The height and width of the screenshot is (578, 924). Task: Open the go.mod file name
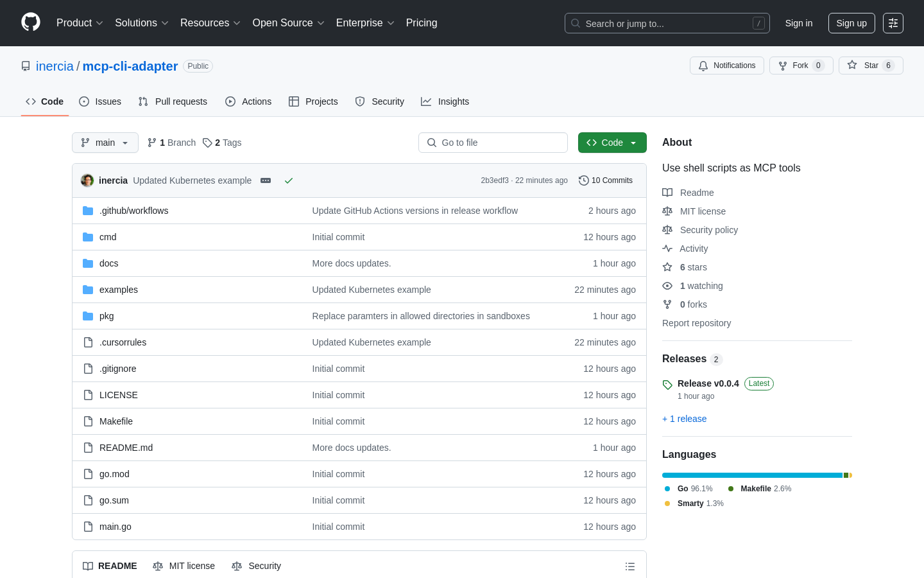tap(114, 474)
